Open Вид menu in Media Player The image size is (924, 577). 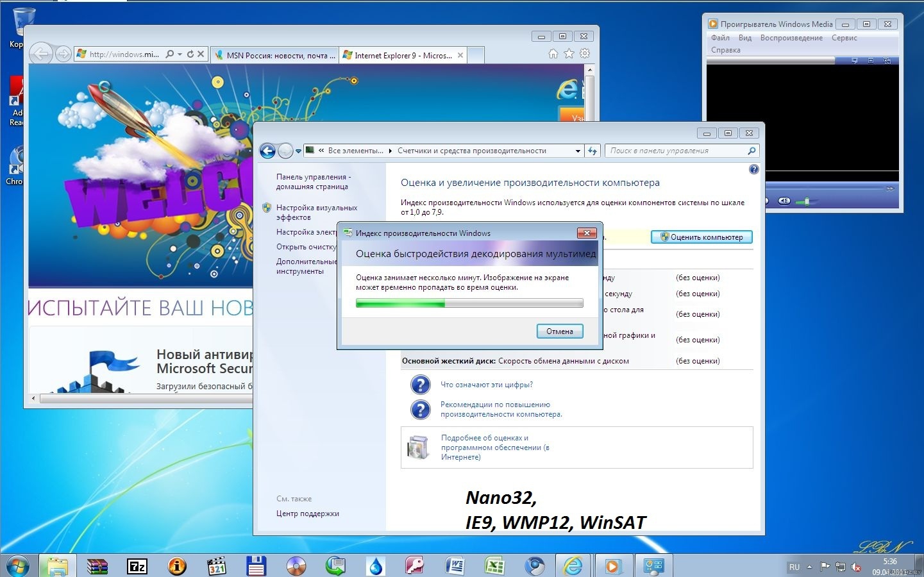click(745, 38)
